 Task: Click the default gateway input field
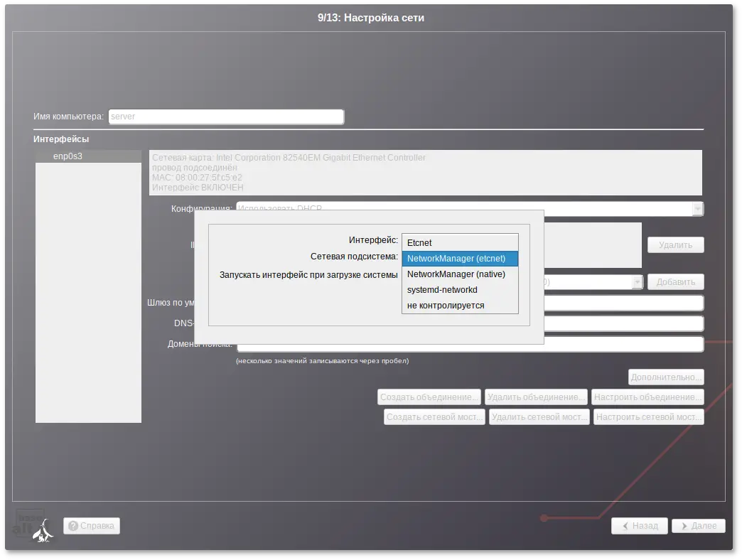(624, 303)
